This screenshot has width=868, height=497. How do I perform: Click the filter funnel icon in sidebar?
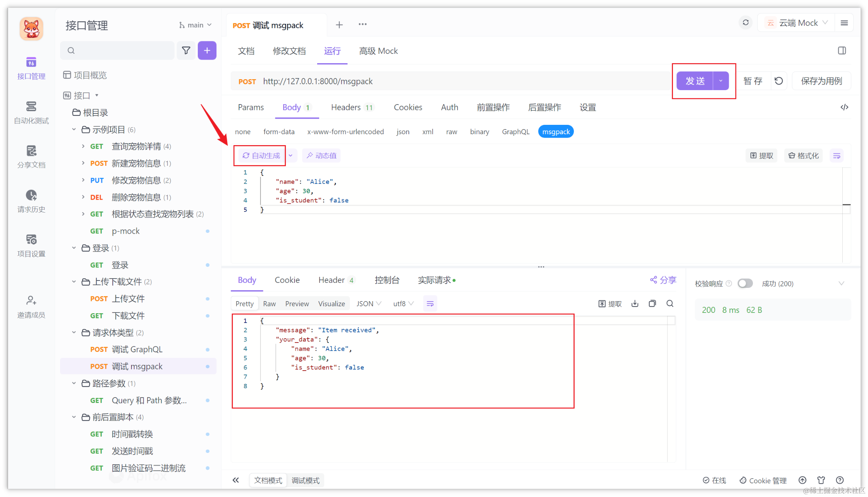186,50
